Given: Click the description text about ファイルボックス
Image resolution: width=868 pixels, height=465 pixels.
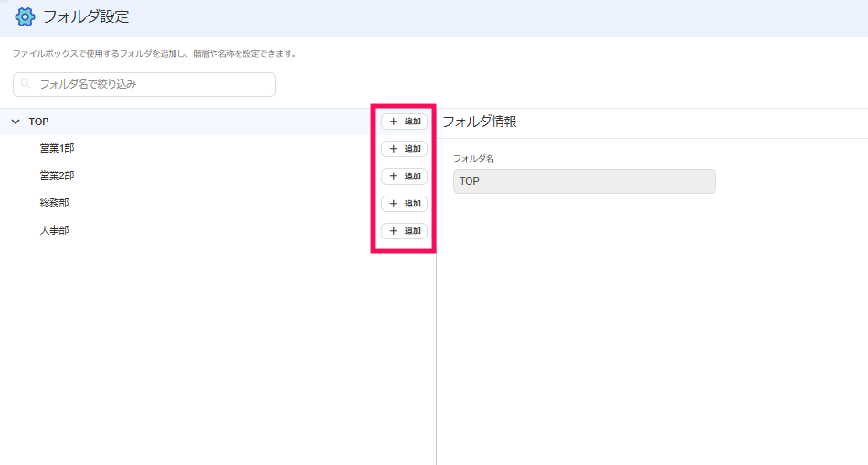Looking at the screenshot, I should [x=154, y=54].
